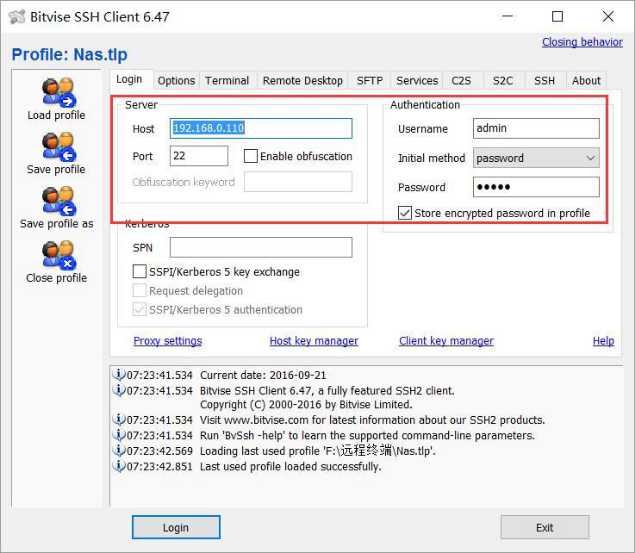Click the Save profile as icon
The image size is (635, 553).
point(59,201)
